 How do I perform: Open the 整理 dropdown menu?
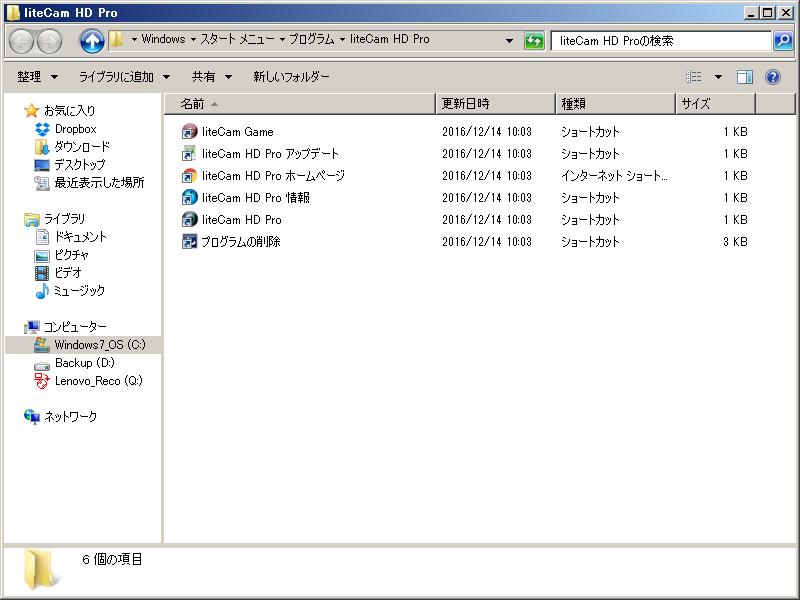[x=37, y=77]
